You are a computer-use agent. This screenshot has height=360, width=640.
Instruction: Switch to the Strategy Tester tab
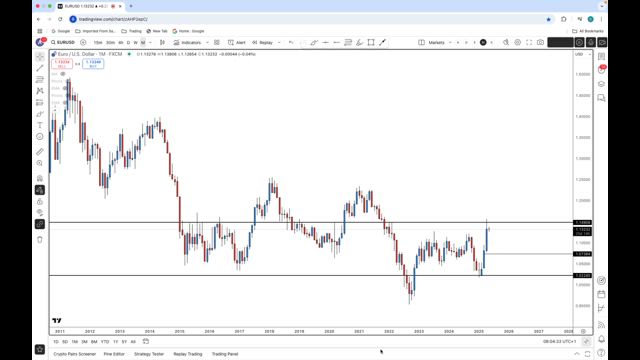[149, 354]
